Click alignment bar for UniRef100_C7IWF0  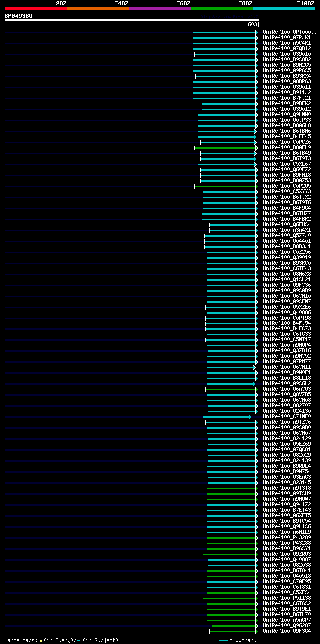(x=227, y=416)
